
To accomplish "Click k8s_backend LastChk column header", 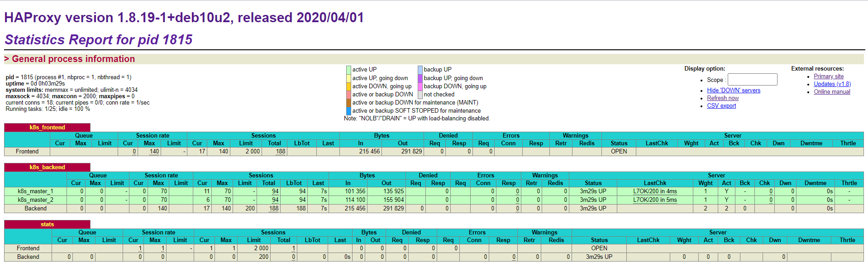I will coord(655,183).
